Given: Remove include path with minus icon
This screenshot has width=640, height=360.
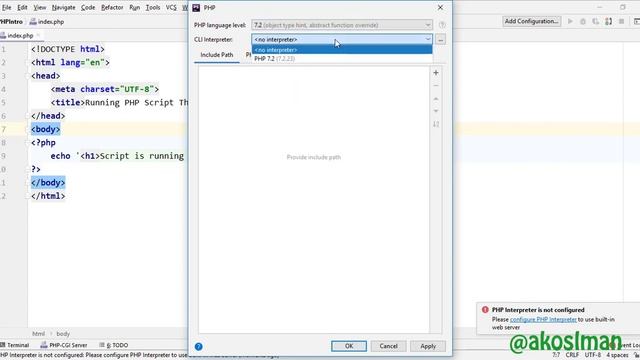Looking at the screenshot, I should 436,86.
